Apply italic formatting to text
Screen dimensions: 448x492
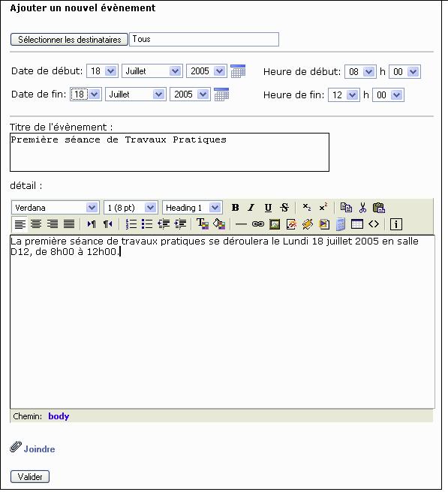pos(251,208)
